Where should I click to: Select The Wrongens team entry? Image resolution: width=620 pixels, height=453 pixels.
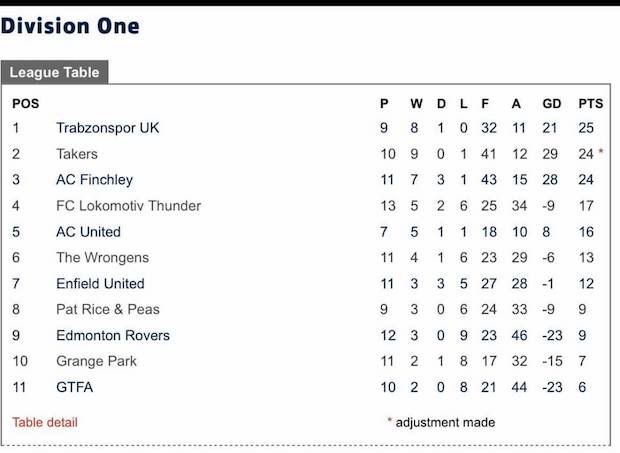102,257
